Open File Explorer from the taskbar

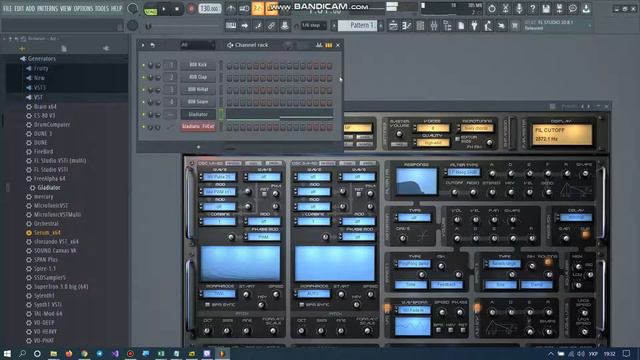click(53, 353)
